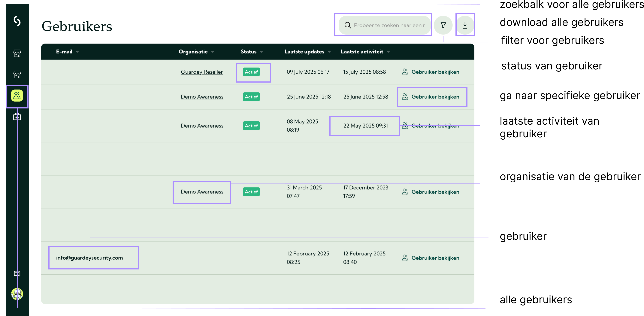
Task: Sort by the Laatste updates column
Action: pos(304,52)
